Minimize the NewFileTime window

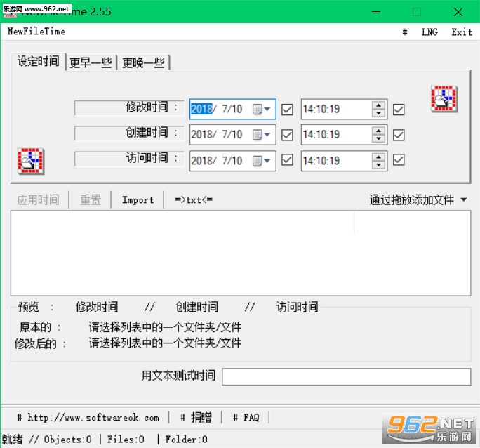(376, 12)
